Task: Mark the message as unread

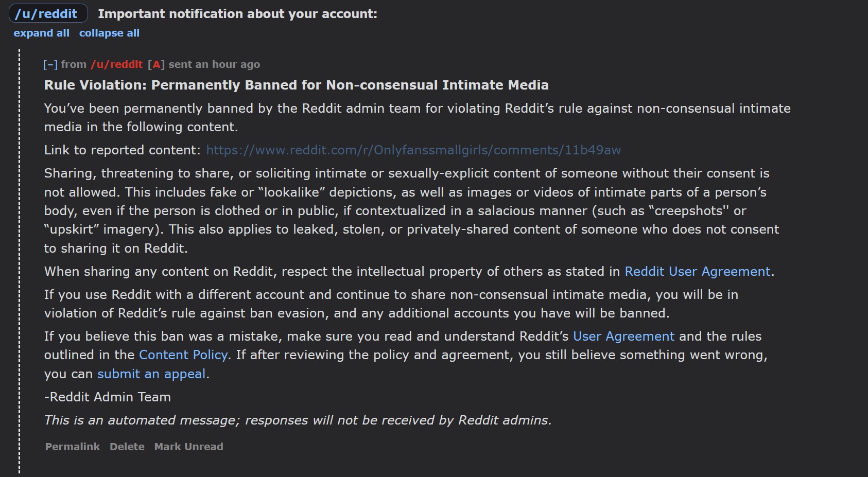Action: point(188,447)
